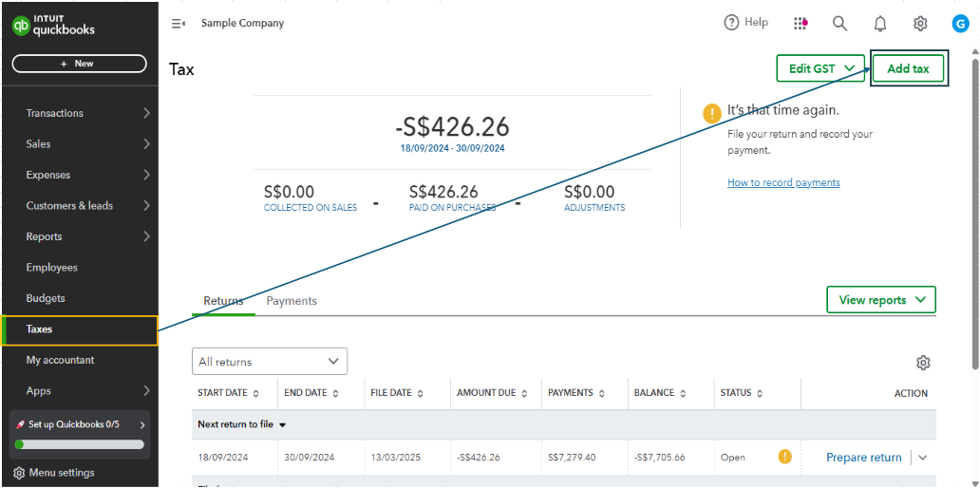
Task: Collapse sidebar with the hamburger menu icon
Action: point(178,23)
